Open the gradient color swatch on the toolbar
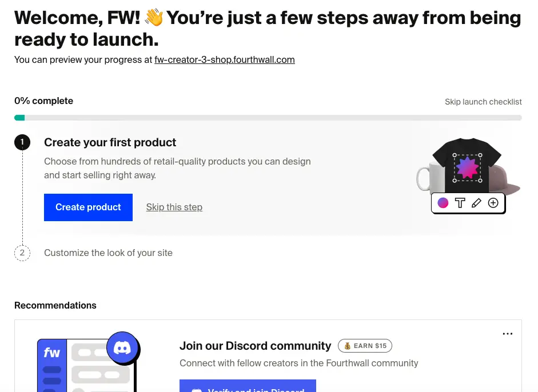The image size is (538, 392). point(443,203)
